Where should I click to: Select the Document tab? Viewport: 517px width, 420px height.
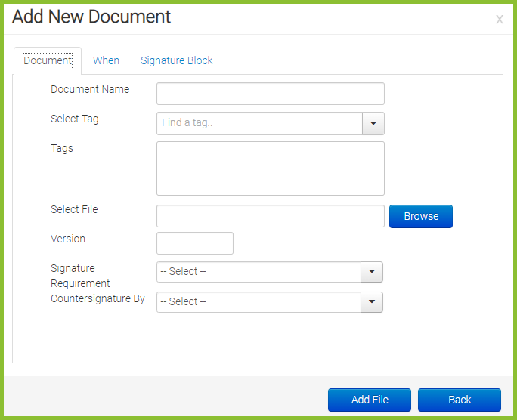tap(48, 61)
